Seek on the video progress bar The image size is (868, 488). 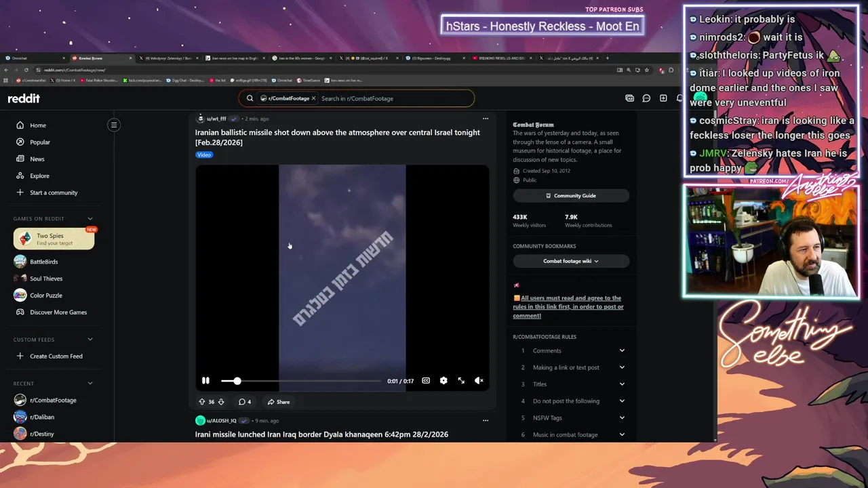[301, 381]
